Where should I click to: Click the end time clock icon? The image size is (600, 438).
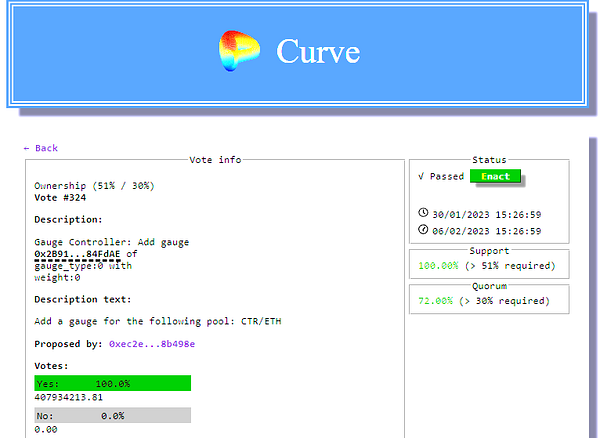423,229
